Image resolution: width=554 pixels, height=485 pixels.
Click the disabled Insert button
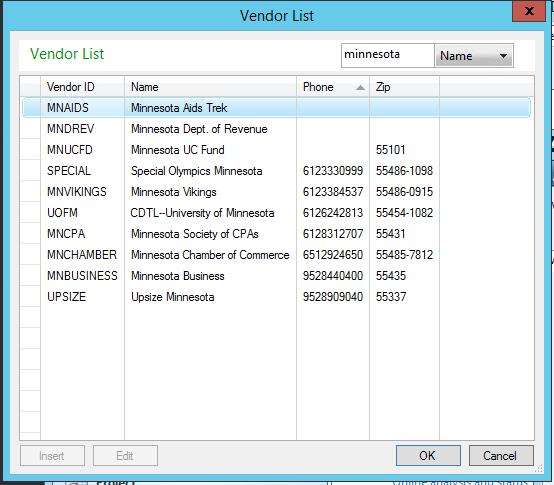[52, 456]
